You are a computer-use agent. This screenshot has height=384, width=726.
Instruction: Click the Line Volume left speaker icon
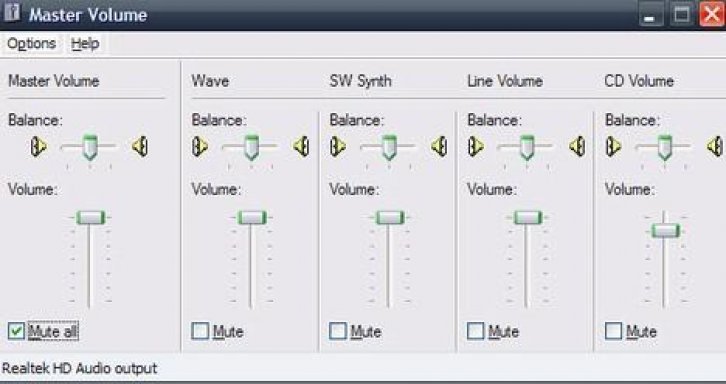[x=476, y=147]
